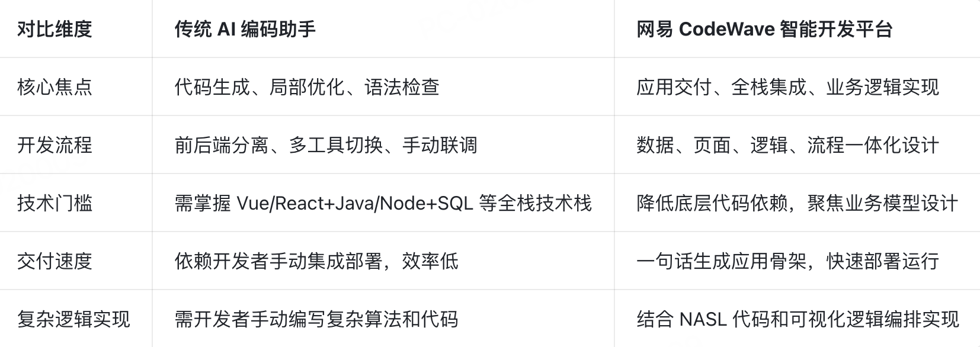Click the '应用交付、全栈集成、业务逻辑实现' cell
The height and width of the screenshot is (347, 980).
point(787,87)
